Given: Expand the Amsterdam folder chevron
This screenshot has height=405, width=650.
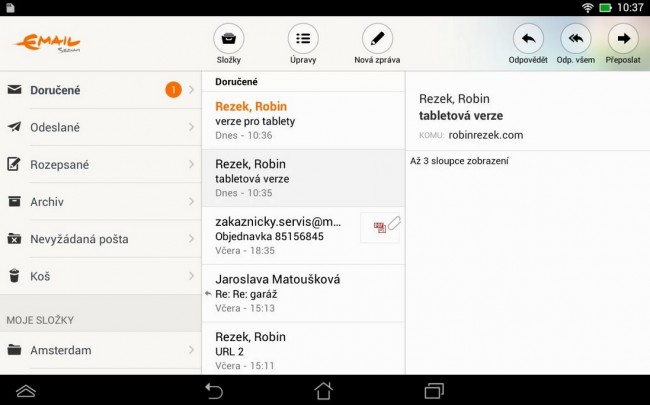Looking at the screenshot, I should (x=191, y=350).
